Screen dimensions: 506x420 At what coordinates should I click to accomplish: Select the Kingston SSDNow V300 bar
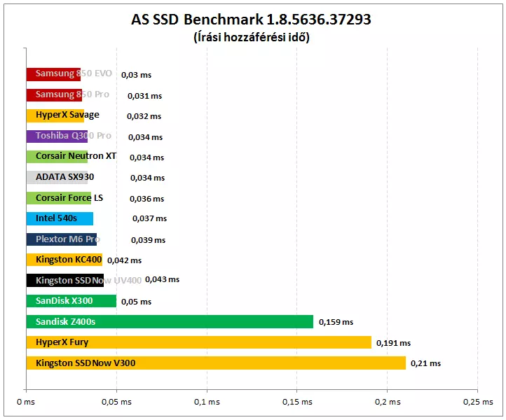click(x=216, y=363)
